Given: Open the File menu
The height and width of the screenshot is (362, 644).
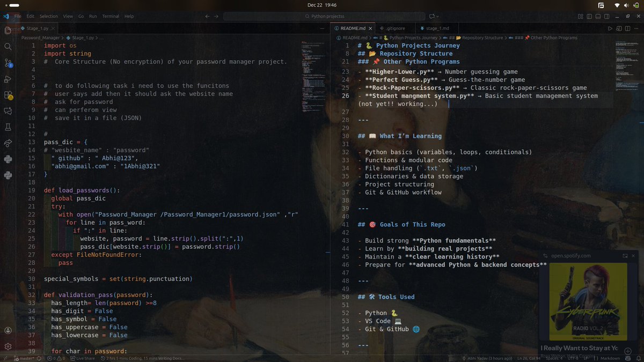Looking at the screenshot, I should pos(18,17).
